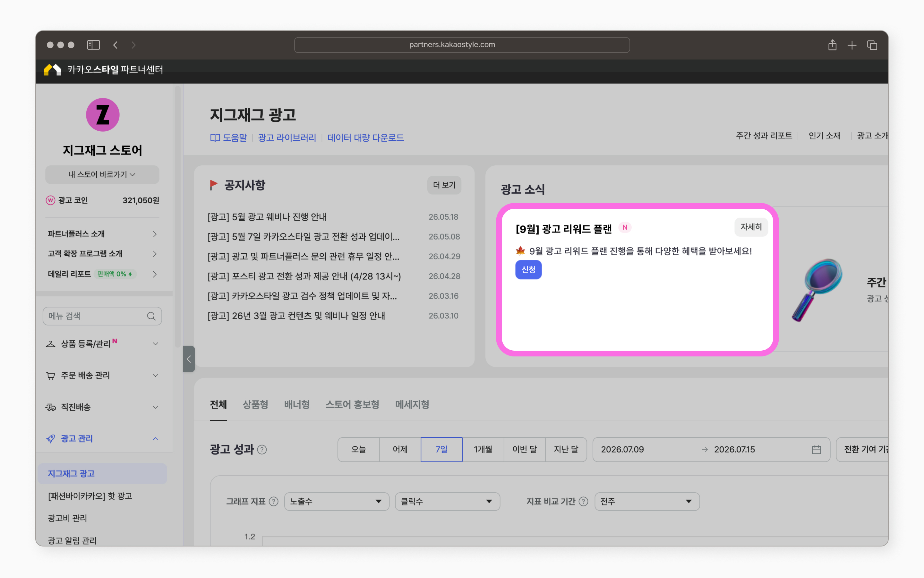Select the 이번 달 period option
The height and width of the screenshot is (578, 924).
(525, 450)
